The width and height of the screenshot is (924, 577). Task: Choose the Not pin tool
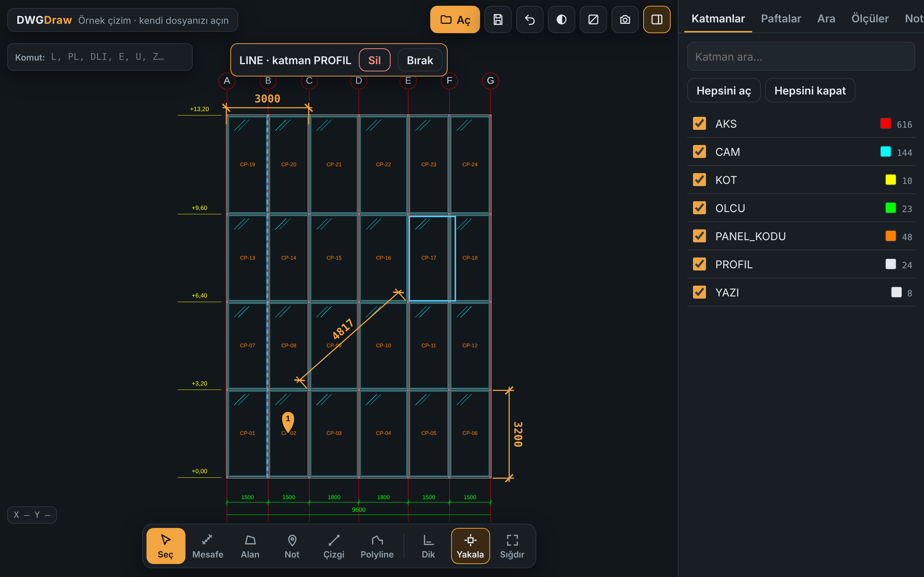pos(292,546)
